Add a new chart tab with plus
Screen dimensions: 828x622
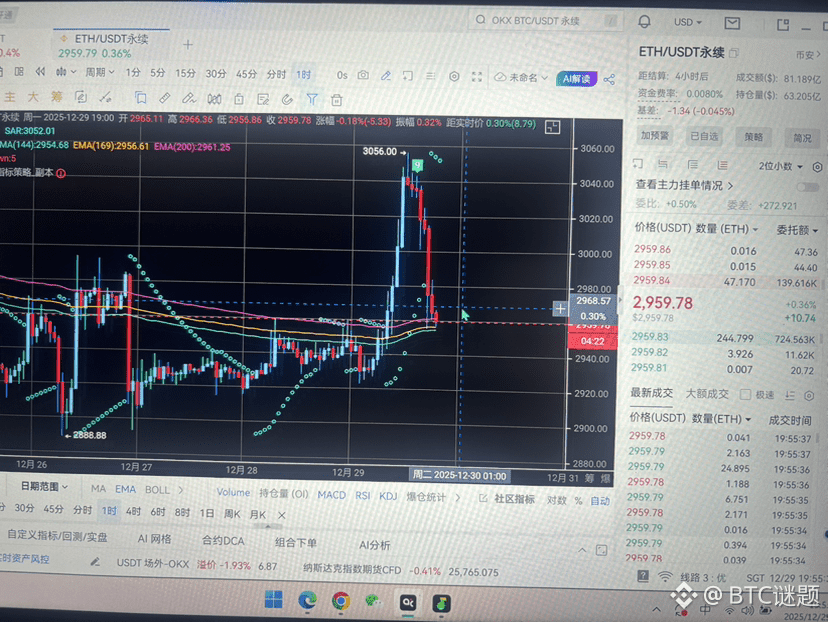[x=188, y=45]
